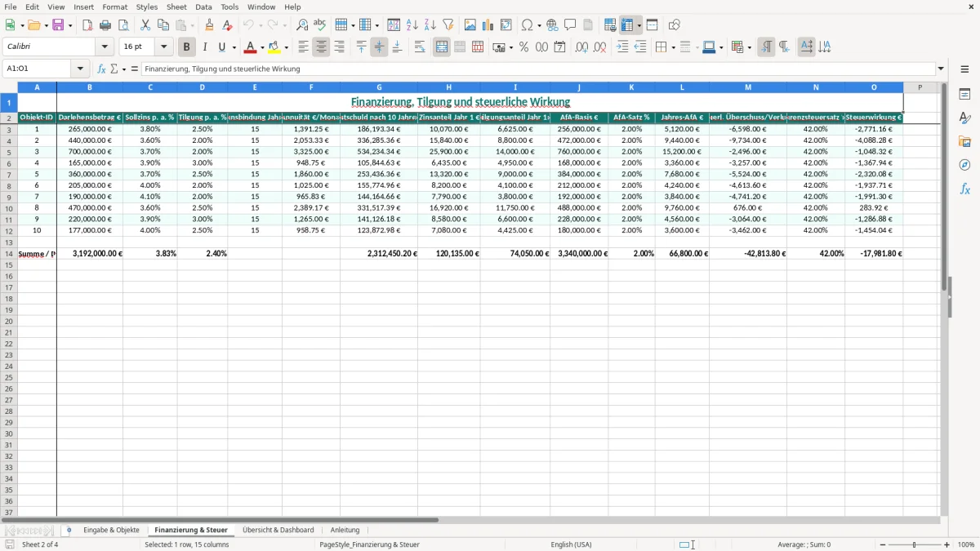Screen dimensions: 980x551
Task: Toggle Bold formatting
Action: 187,47
